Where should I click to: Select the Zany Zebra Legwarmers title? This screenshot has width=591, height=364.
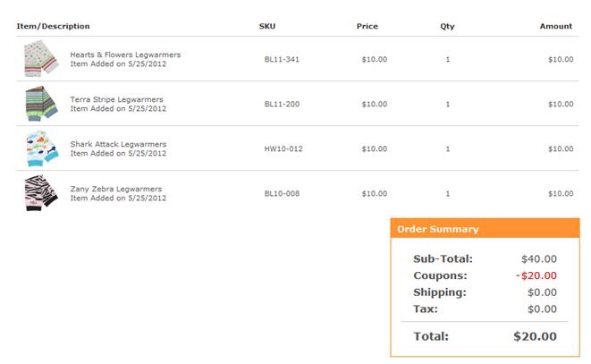tap(116, 189)
